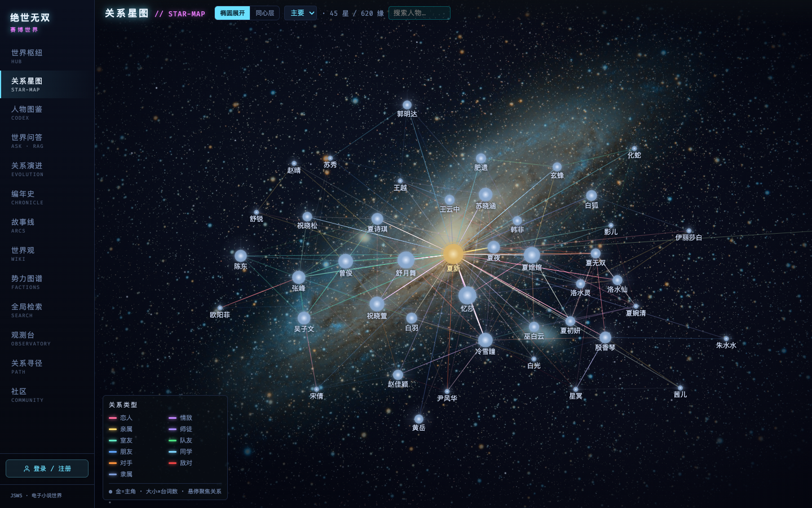Click the 搜索人物 search field
Screen dimensions: 812x508
click(419, 13)
